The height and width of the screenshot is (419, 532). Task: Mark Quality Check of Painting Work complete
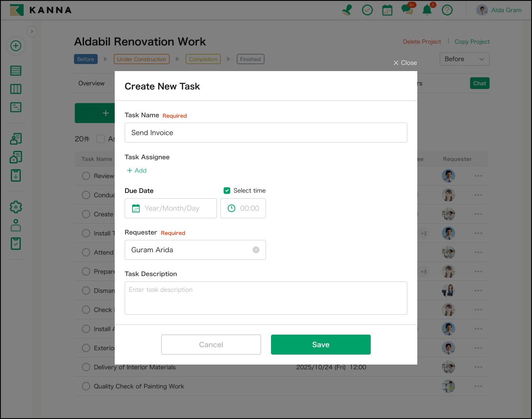tap(86, 386)
